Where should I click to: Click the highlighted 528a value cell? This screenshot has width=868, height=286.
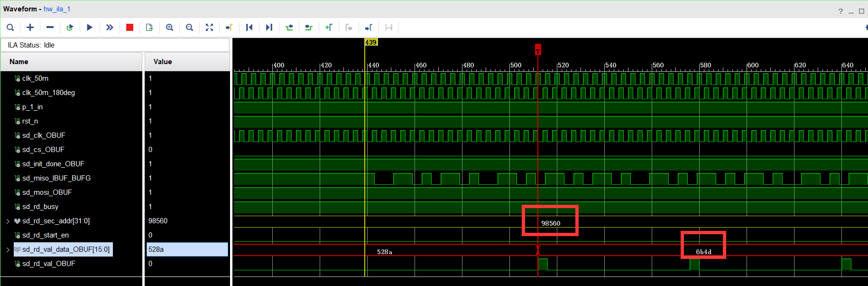pos(187,249)
